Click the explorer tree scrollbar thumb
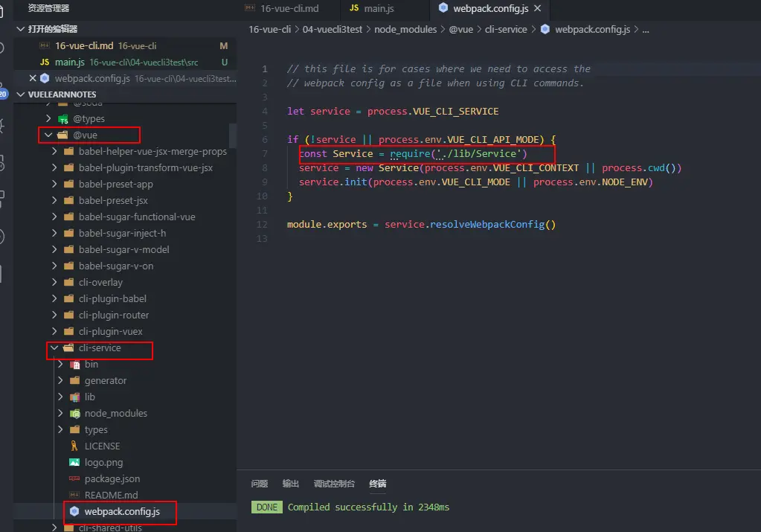Image resolution: width=761 pixels, height=532 pixels. tap(233, 136)
